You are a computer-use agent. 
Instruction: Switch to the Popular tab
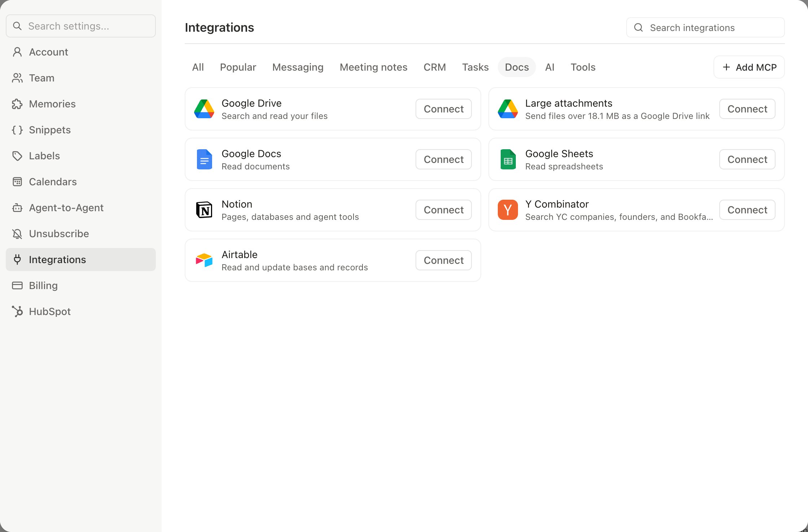(238, 67)
